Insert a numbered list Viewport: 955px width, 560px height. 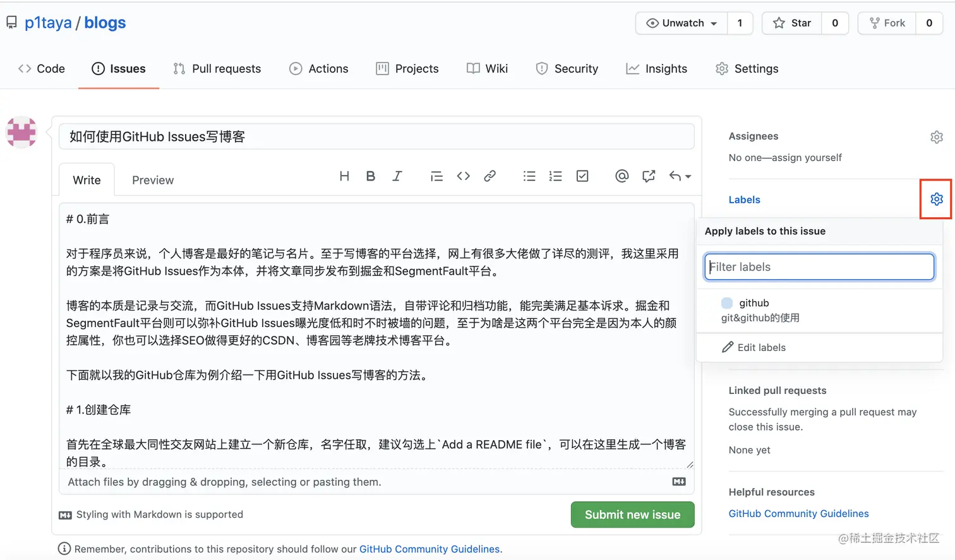[556, 176]
